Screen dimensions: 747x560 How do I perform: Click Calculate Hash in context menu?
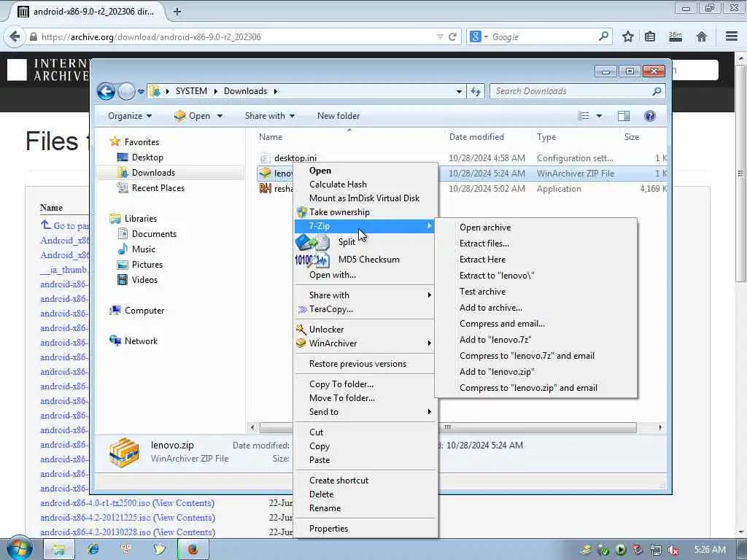(x=338, y=184)
